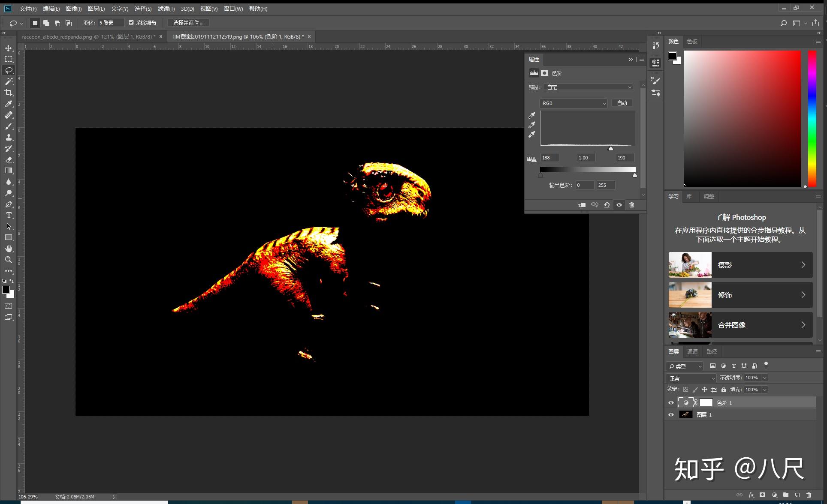
Task: Delete the Levels adjustment in Properties
Action: (631, 205)
